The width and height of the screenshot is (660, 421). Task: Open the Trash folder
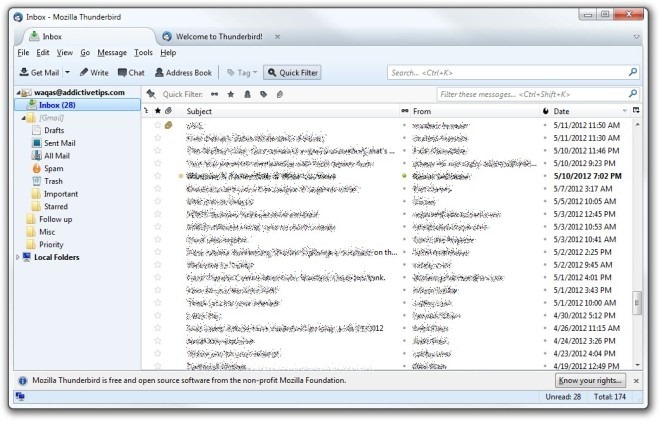[x=53, y=181]
